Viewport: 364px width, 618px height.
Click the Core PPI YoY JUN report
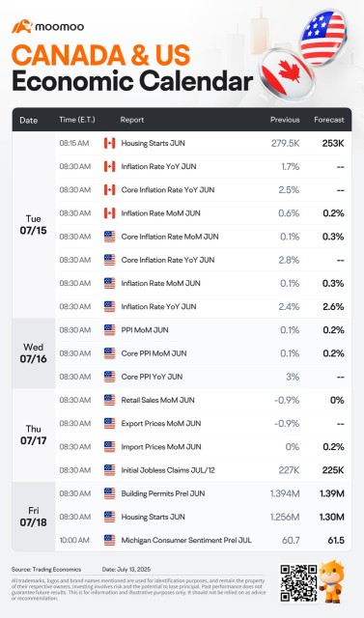coord(152,377)
